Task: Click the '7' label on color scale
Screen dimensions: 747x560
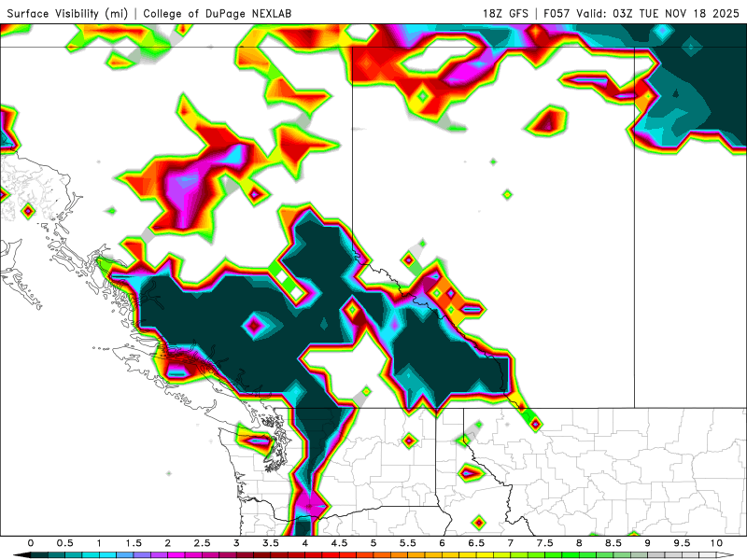Action: point(511,543)
